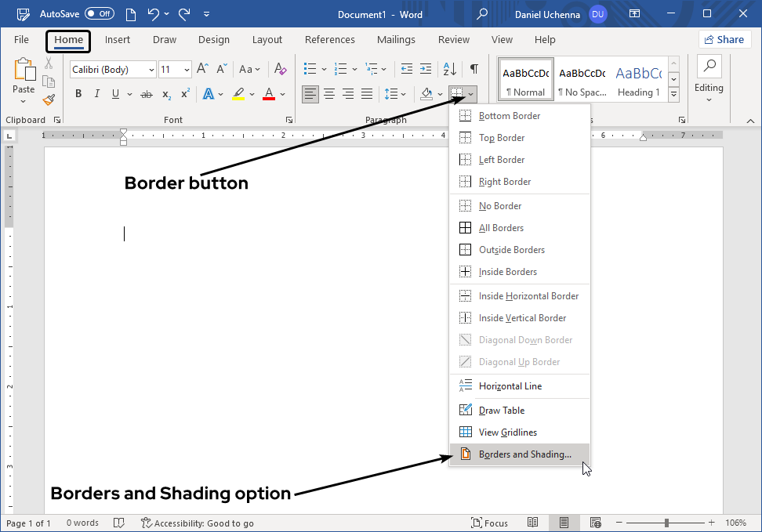Open the Review ribbon tab

pos(453,39)
